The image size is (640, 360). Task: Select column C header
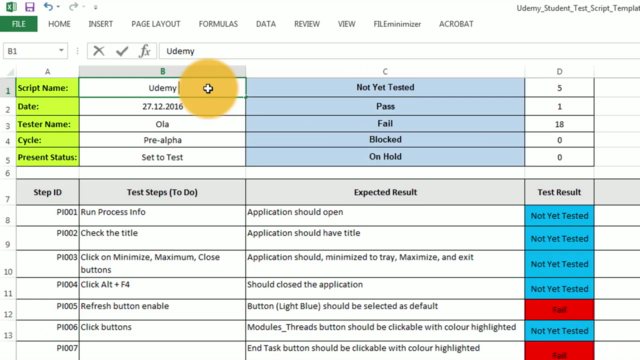385,71
